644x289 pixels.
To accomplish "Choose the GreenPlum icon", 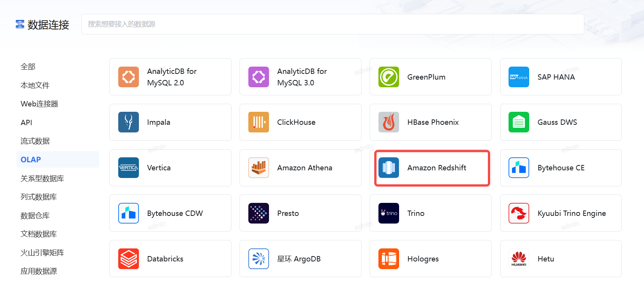I will click(389, 77).
